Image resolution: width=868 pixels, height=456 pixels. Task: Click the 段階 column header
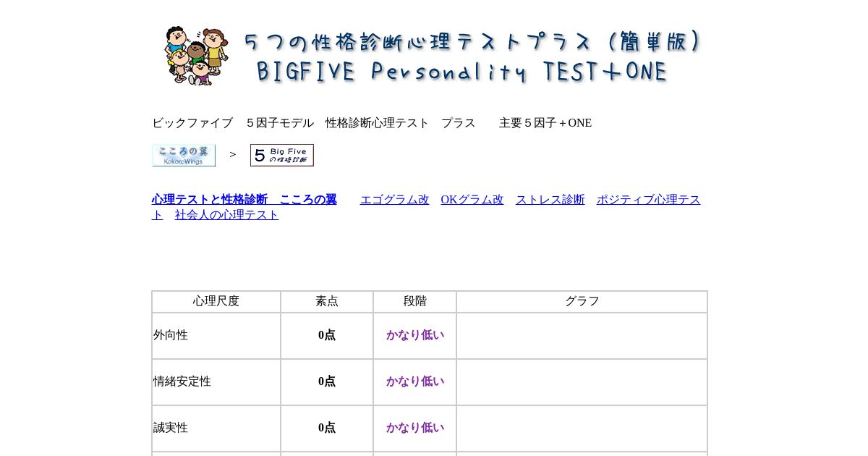(x=415, y=301)
